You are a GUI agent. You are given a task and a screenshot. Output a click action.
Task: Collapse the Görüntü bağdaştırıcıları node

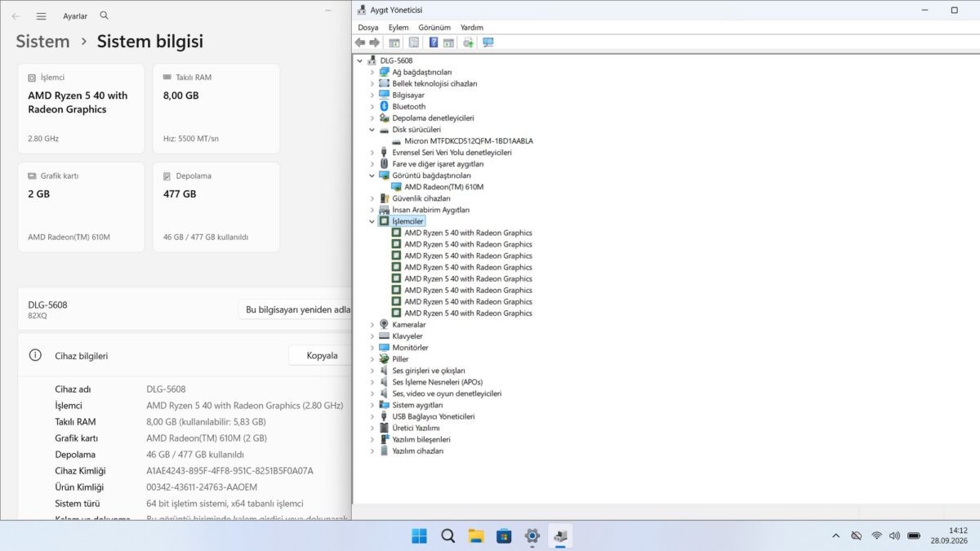(372, 176)
